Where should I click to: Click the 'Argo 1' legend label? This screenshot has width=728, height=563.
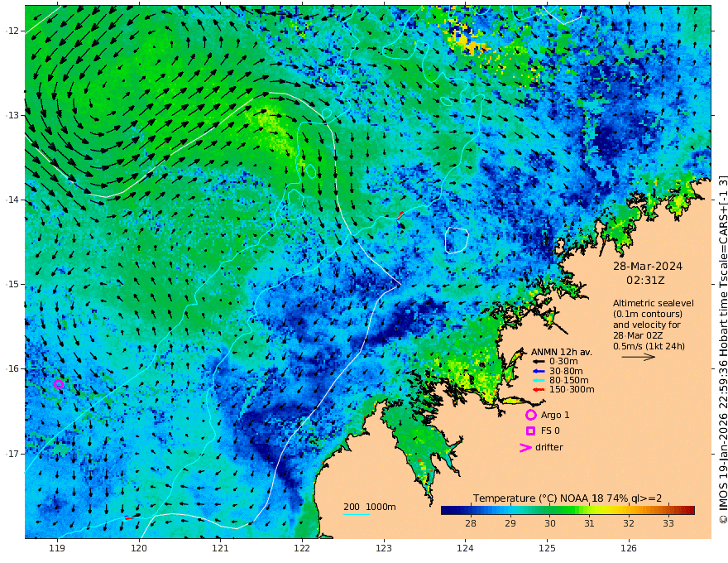(555, 415)
